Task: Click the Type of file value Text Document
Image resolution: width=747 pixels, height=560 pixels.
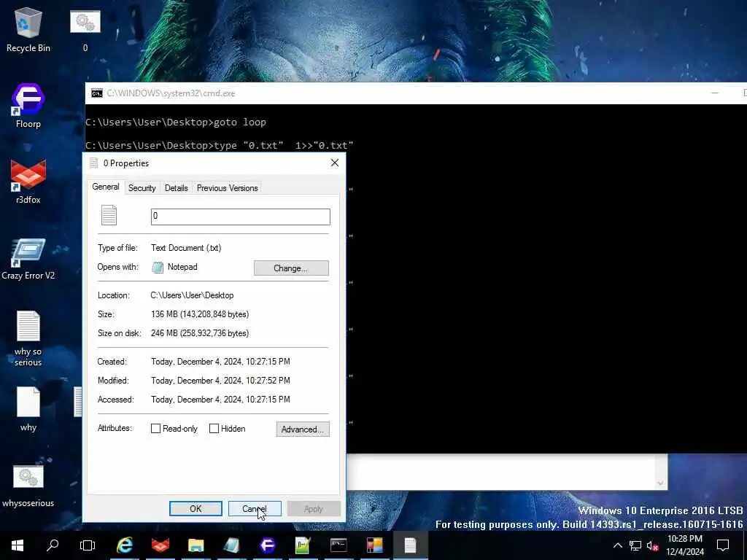Action: pyautogui.click(x=186, y=248)
